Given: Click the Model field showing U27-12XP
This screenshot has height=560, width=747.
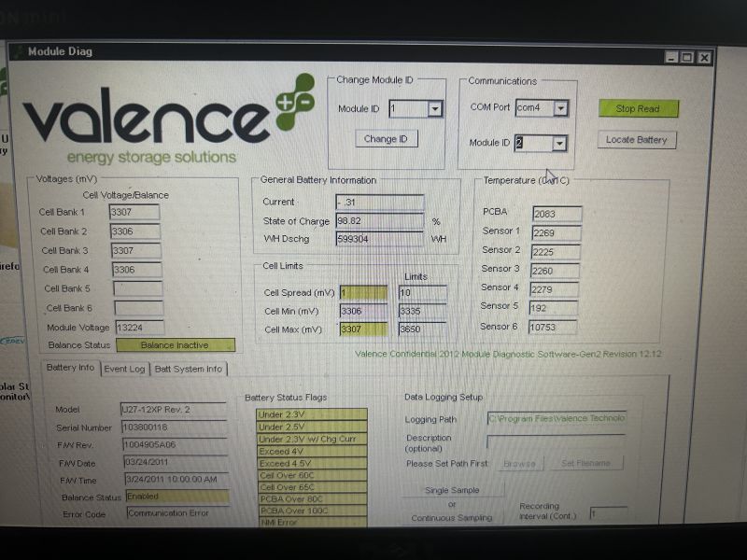Looking at the screenshot, I should 174,410.
